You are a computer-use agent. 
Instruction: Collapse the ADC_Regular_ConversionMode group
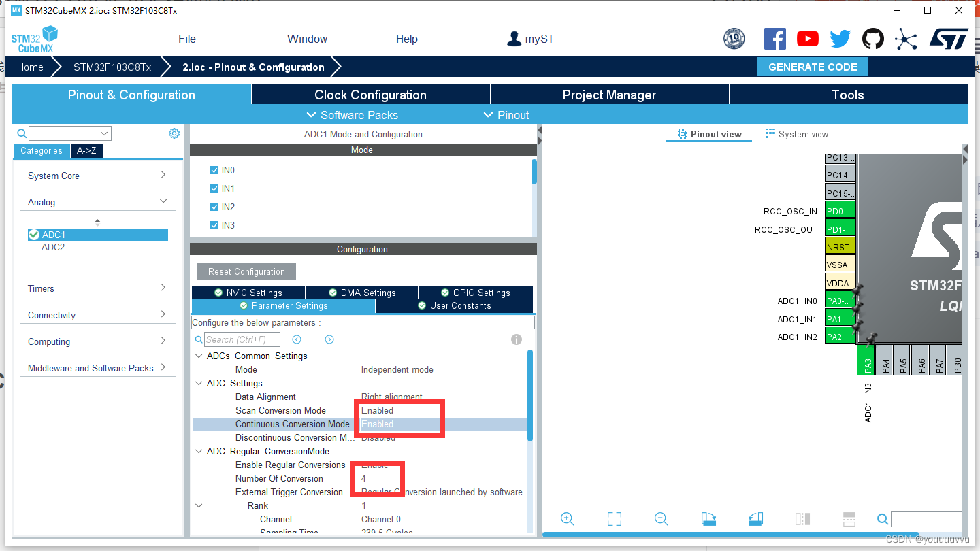(x=199, y=451)
